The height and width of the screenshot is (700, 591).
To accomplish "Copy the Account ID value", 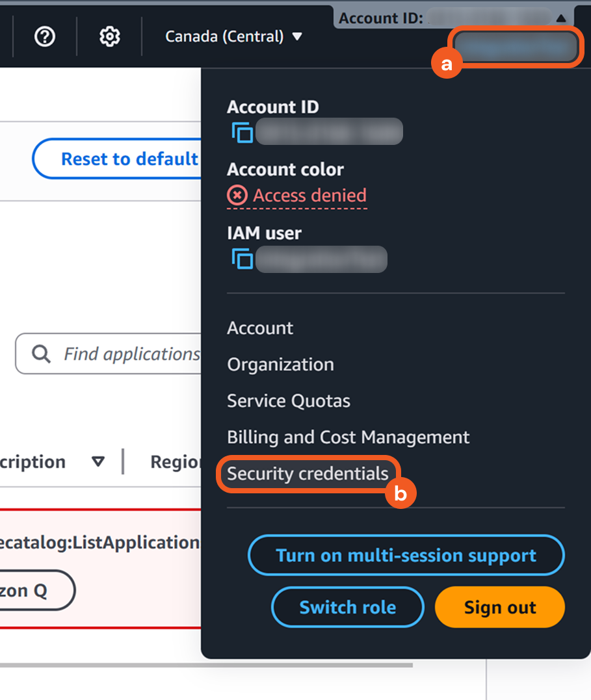I will 243,132.
